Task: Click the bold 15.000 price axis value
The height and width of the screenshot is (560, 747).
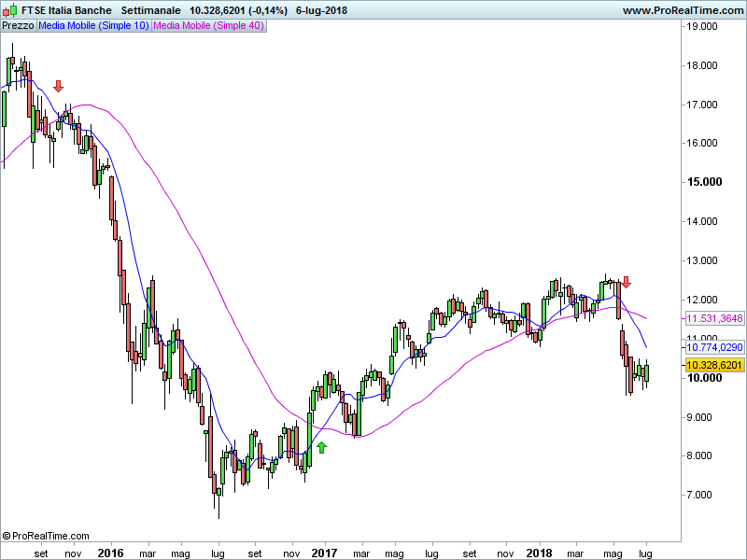Action: point(704,182)
